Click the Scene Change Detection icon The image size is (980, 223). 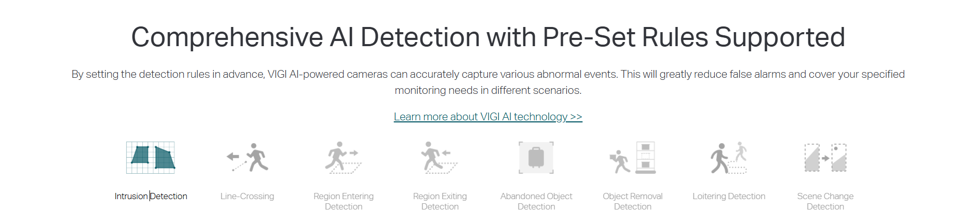point(825,158)
